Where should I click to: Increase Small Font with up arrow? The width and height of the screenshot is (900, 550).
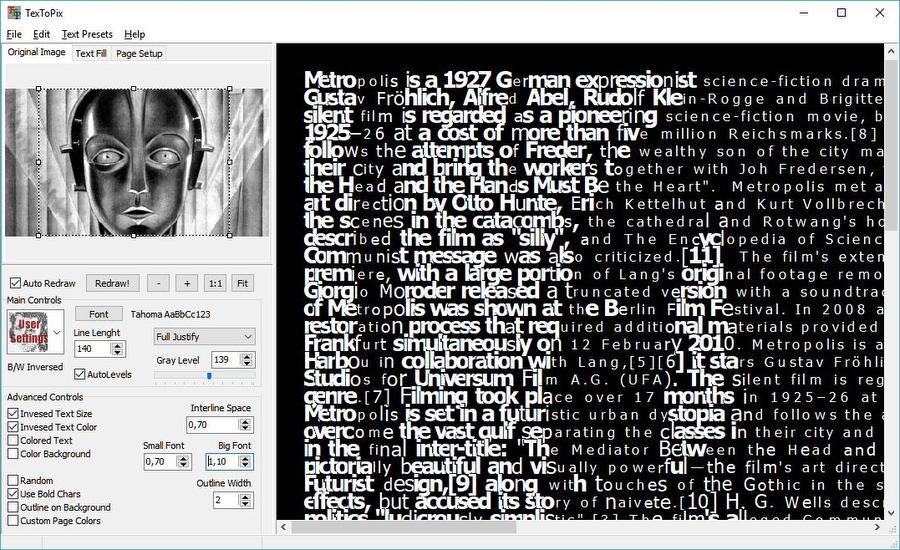[x=184, y=458]
